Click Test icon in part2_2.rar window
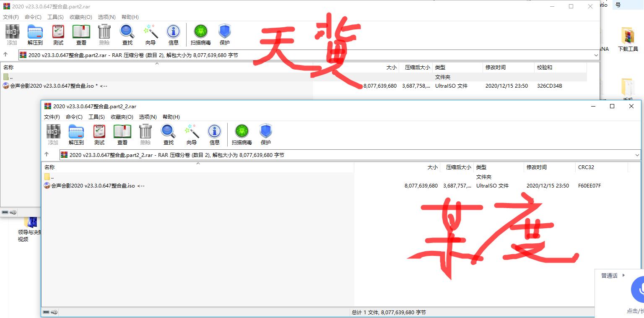Viewport: 644px width, 318px height. point(99,135)
